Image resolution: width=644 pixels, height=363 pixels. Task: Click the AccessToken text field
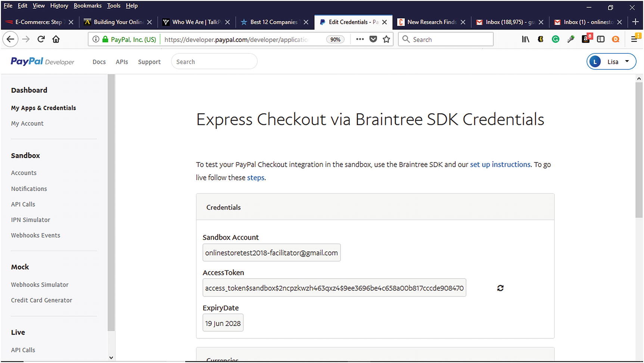(334, 288)
